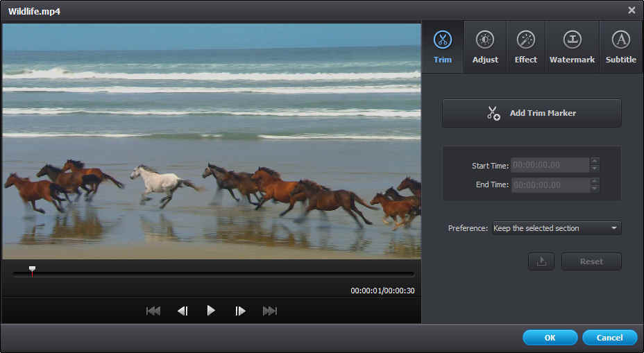The width and height of the screenshot is (644, 353).
Task: Open the Effect tab
Action: click(526, 46)
